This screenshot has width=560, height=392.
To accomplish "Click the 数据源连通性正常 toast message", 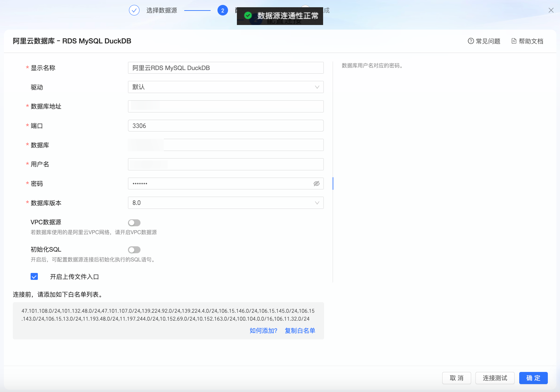I will click(x=280, y=16).
